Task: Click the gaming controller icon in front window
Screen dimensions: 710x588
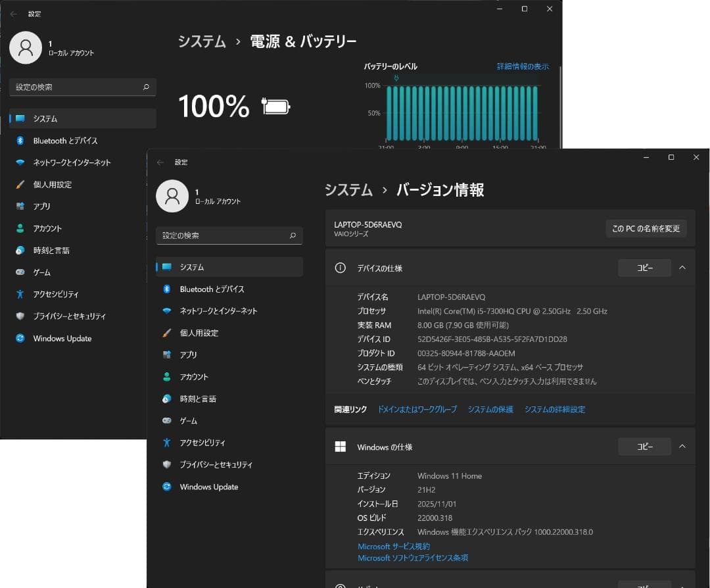Action: (x=166, y=420)
